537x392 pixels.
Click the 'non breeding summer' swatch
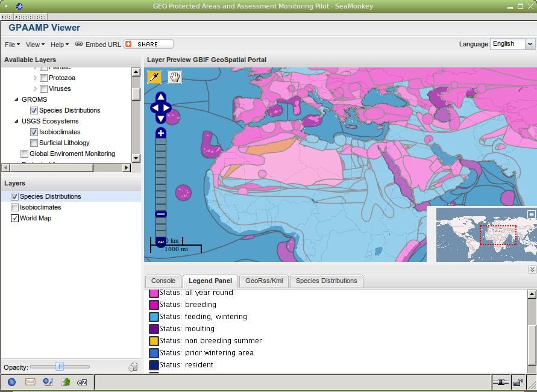click(x=154, y=341)
